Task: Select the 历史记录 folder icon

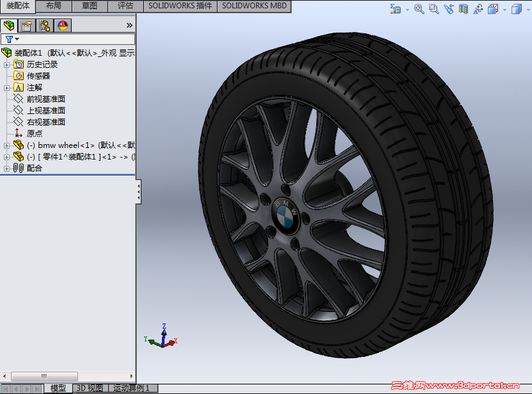Action: (x=19, y=64)
